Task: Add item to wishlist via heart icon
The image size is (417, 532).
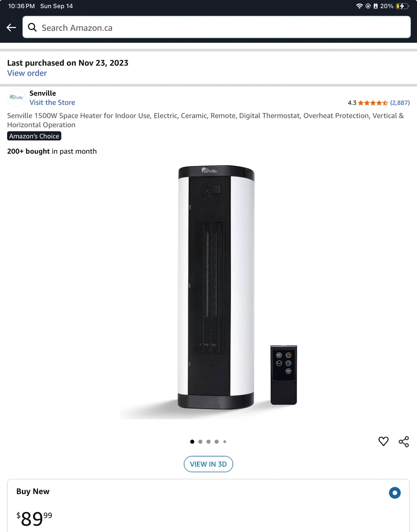Action: (x=383, y=441)
